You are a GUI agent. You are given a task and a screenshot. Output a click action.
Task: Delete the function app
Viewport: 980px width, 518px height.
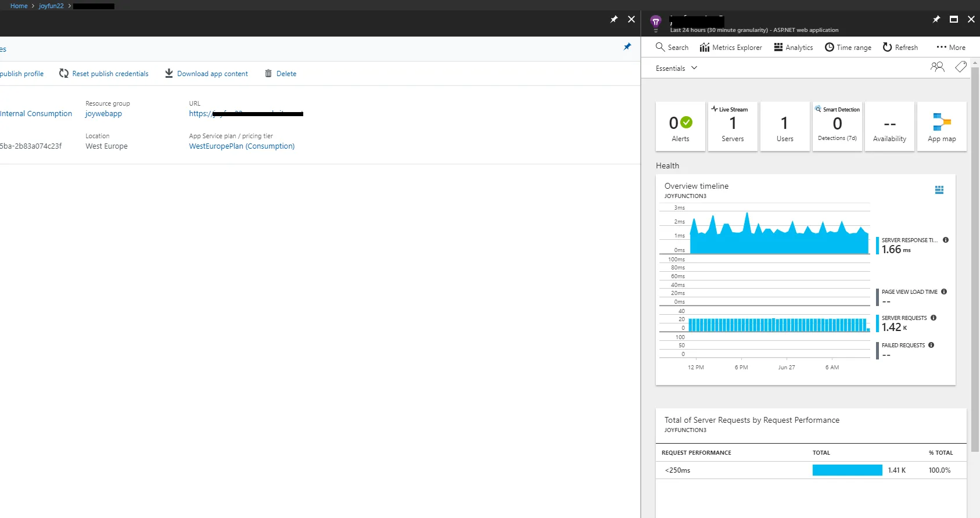pos(281,74)
